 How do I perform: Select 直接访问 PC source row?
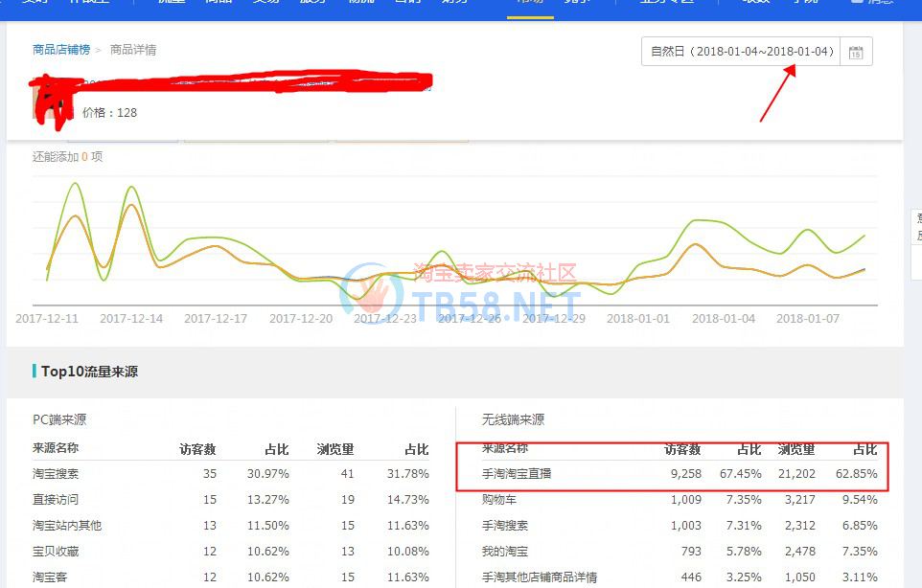(56, 499)
